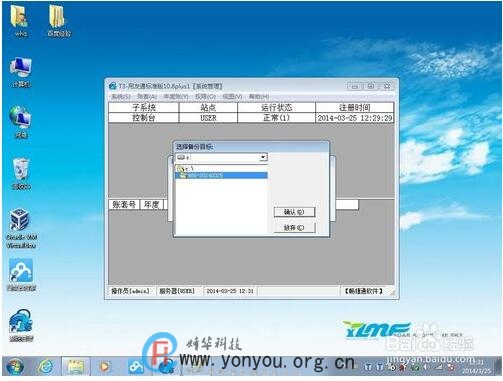Launch Oracle VM VirtualBox desktop shortcut
The height and width of the screenshot is (381, 503).
(x=21, y=228)
